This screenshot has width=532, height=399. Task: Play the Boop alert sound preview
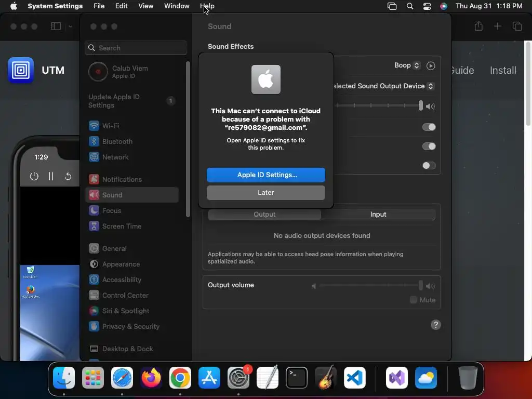coord(431,66)
